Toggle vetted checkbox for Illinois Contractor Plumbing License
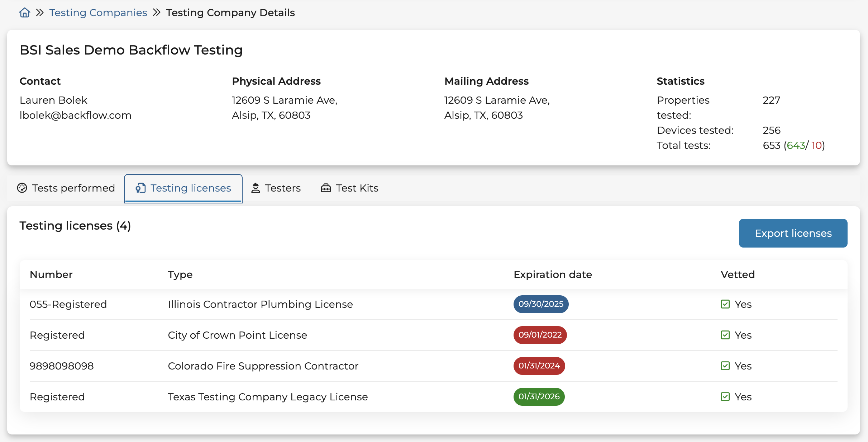This screenshot has width=868, height=442. pos(725,304)
